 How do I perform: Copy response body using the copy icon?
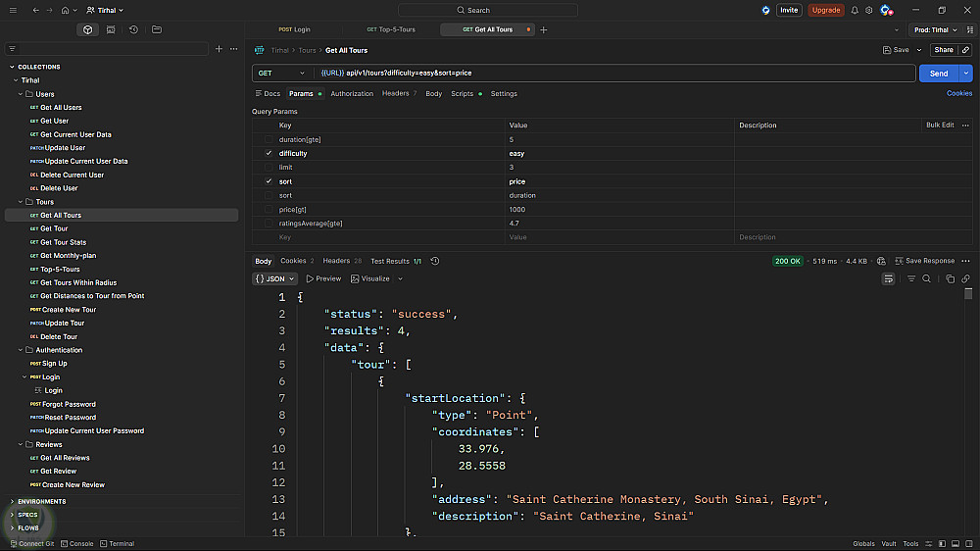[x=951, y=278]
